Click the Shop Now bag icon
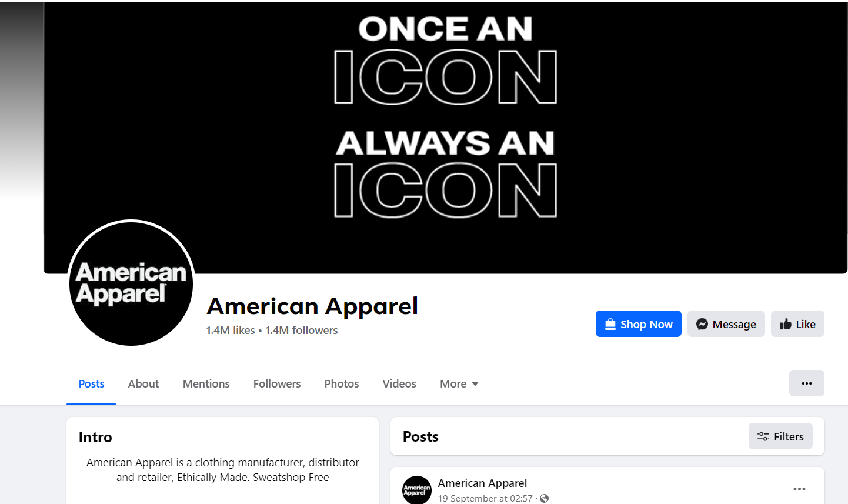This screenshot has height=504, width=848. [610, 324]
